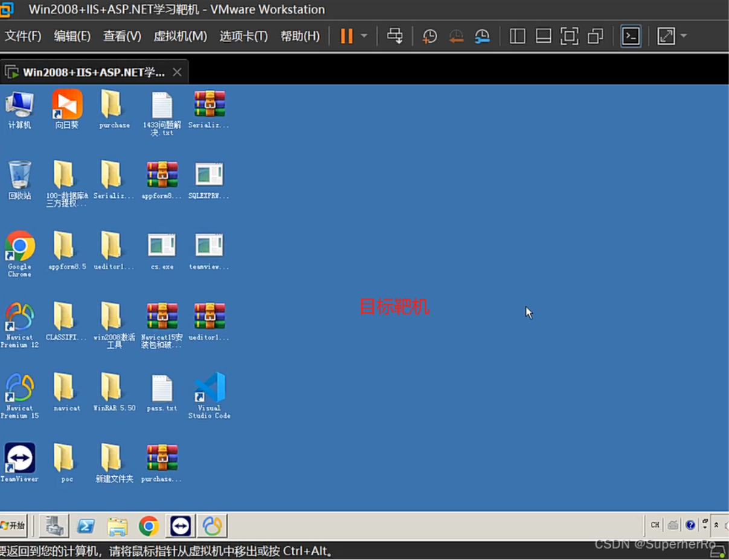Click the blue help icon in tray
The width and height of the screenshot is (729, 560).
point(690,525)
